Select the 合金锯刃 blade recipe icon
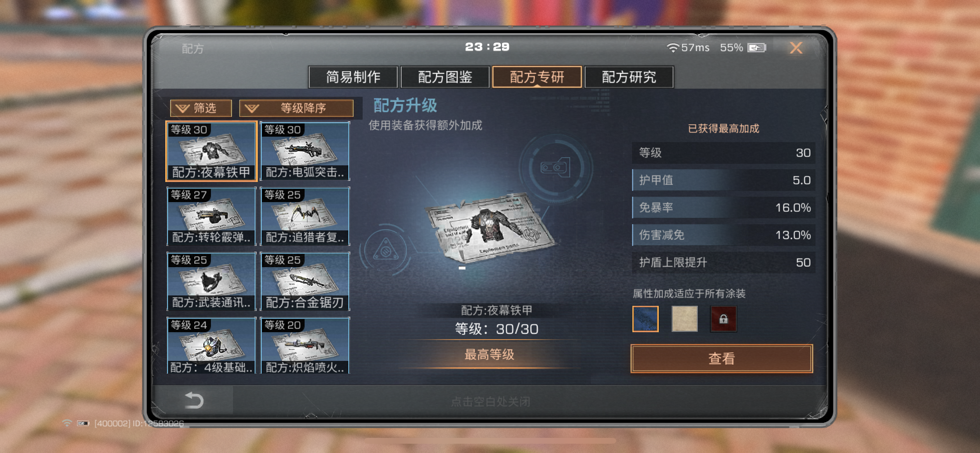Screen dimensions: 980x453 (305, 281)
